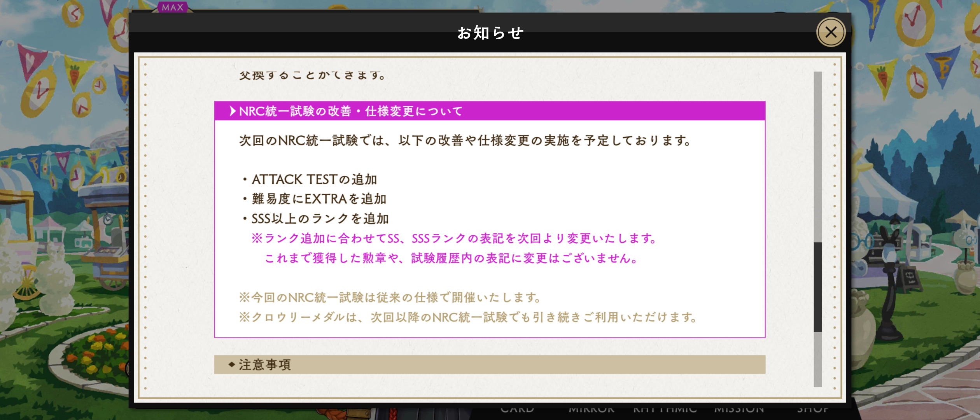
Task: Expand the 注意事項 section bar
Action: coord(490,364)
